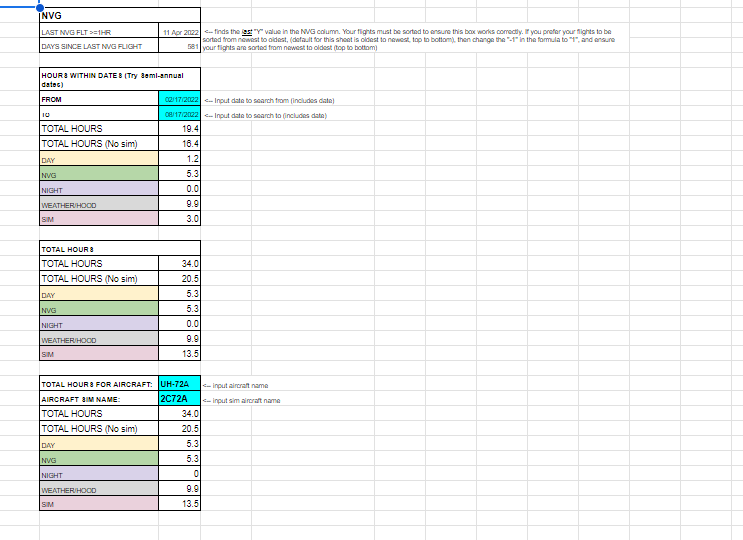This screenshot has width=743, height=540.
Task: Edit the TO date 08/17/2022 cell
Action: [180, 115]
